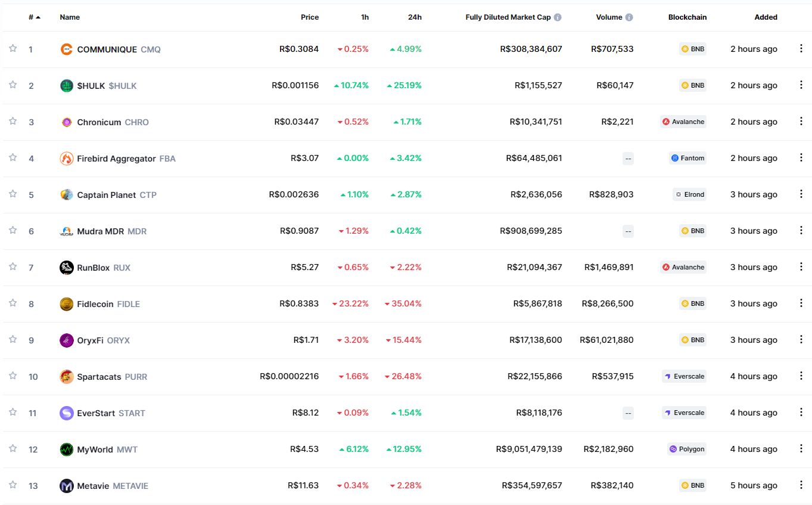Toggle watchlist star for Mudra MDR

[13, 230]
